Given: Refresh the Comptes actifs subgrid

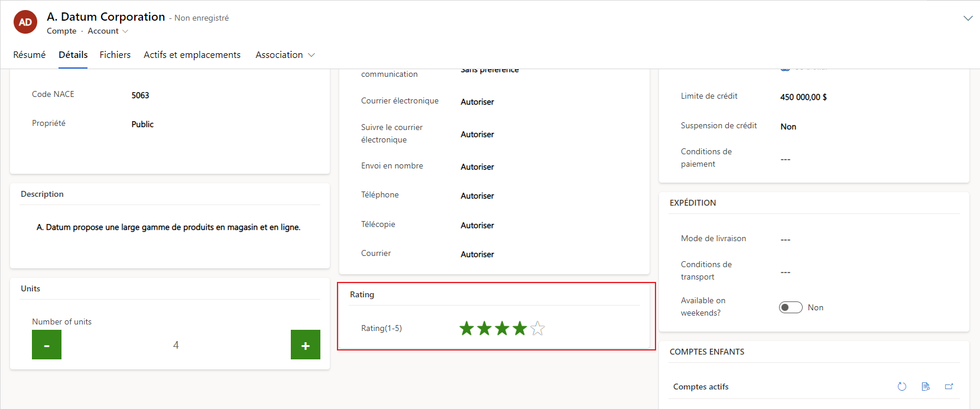Looking at the screenshot, I should 902,387.
